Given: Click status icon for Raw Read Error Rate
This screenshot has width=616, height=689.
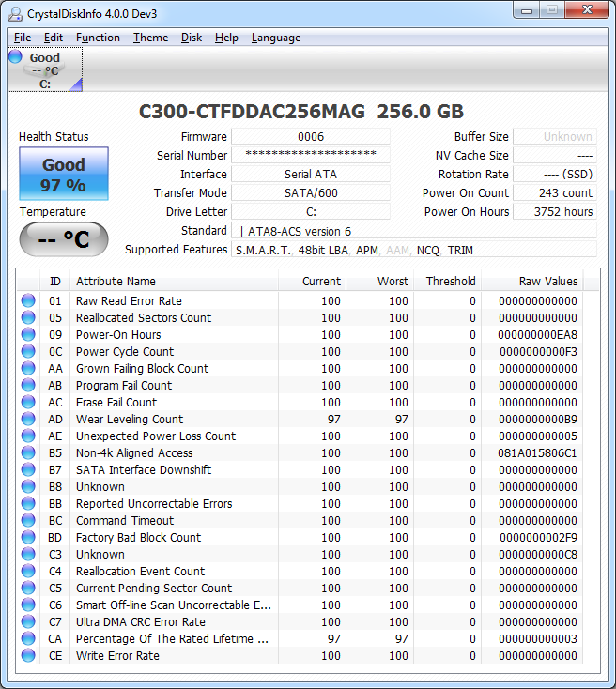Looking at the screenshot, I should (x=28, y=300).
